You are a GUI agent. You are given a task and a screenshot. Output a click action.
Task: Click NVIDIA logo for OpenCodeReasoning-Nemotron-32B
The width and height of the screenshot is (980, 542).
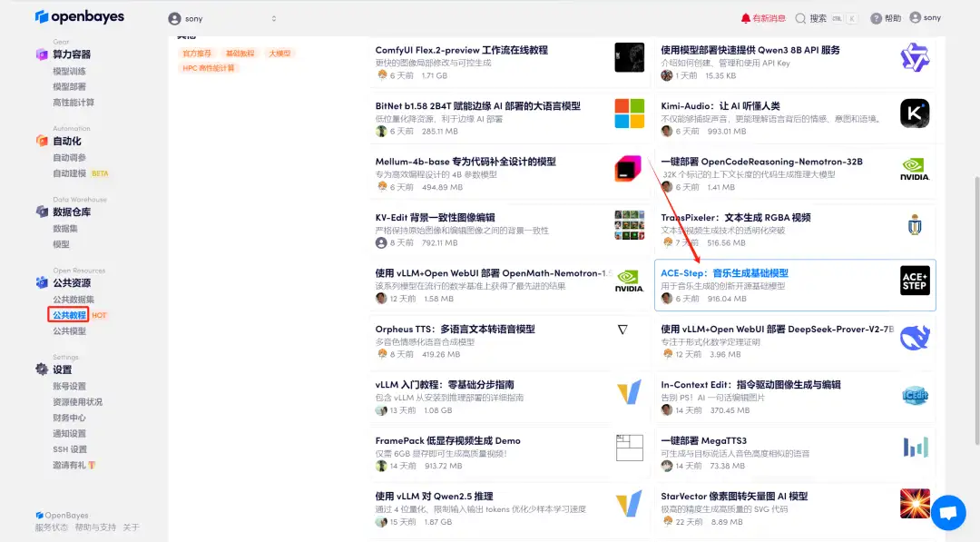[x=915, y=169]
